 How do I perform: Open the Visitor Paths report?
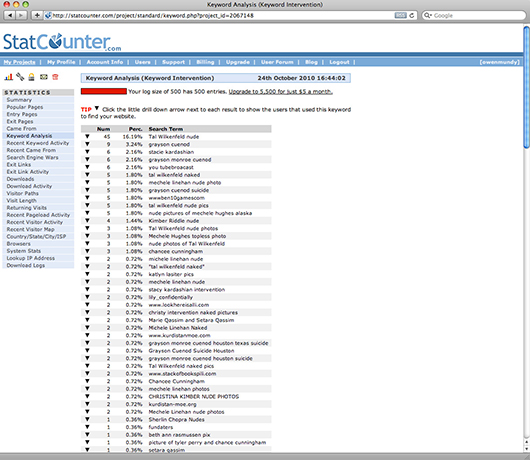[x=23, y=193]
